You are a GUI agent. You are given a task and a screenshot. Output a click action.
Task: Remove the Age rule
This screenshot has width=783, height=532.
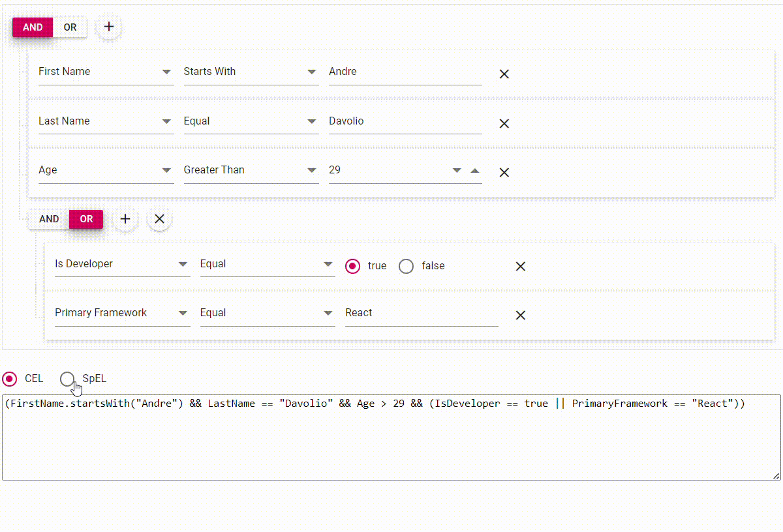504,172
